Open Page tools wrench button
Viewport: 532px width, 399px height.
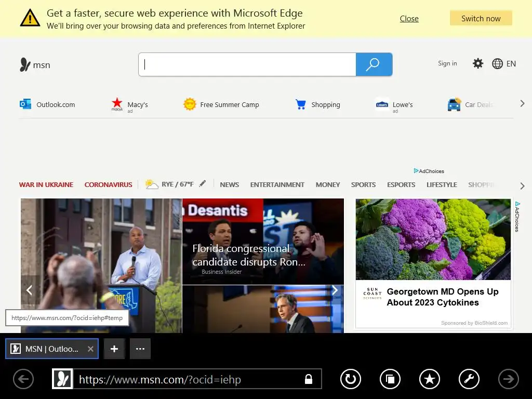pyautogui.click(x=469, y=379)
